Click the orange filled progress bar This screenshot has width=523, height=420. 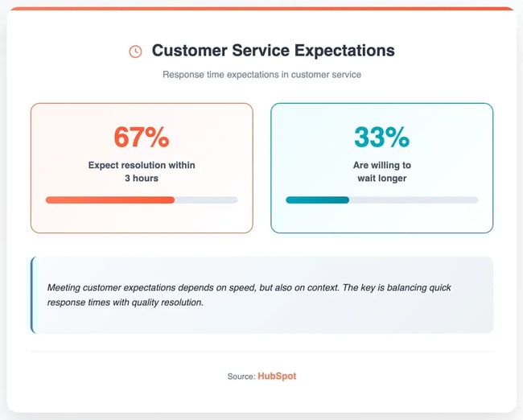pyautogui.click(x=109, y=200)
